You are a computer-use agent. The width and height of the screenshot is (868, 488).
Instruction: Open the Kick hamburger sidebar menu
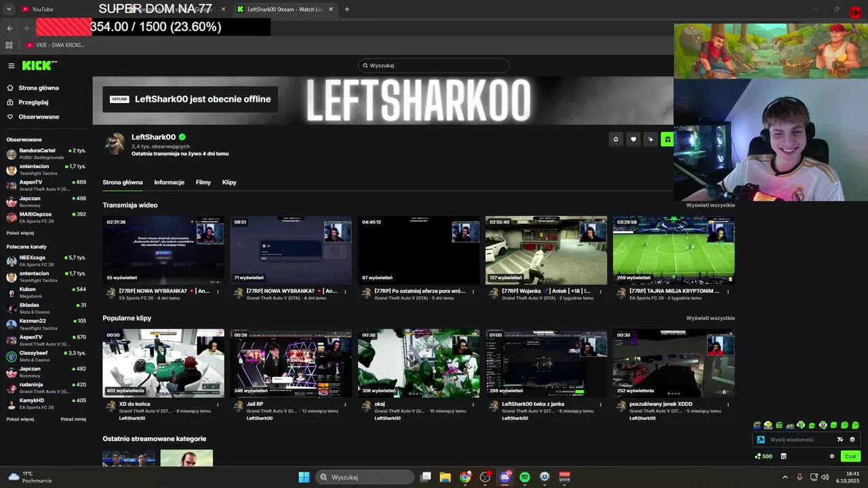pyautogui.click(x=12, y=66)
